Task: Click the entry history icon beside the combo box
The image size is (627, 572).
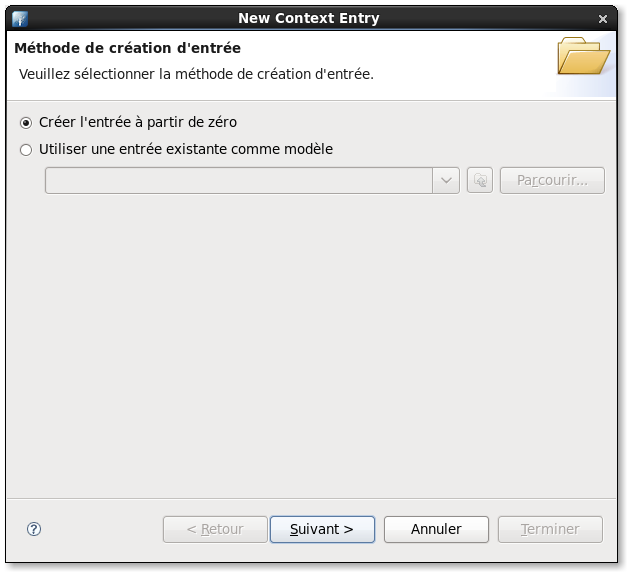Action: [x=480, y=181]
